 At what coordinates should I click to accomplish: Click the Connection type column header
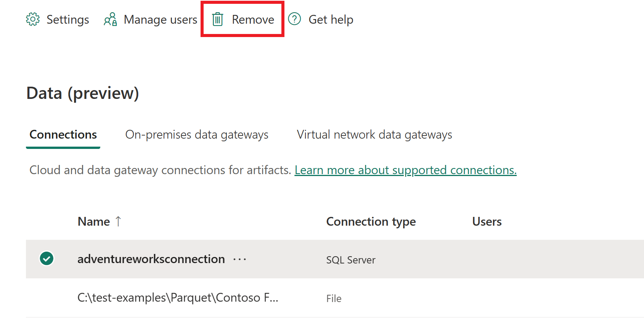coord(371,221)
